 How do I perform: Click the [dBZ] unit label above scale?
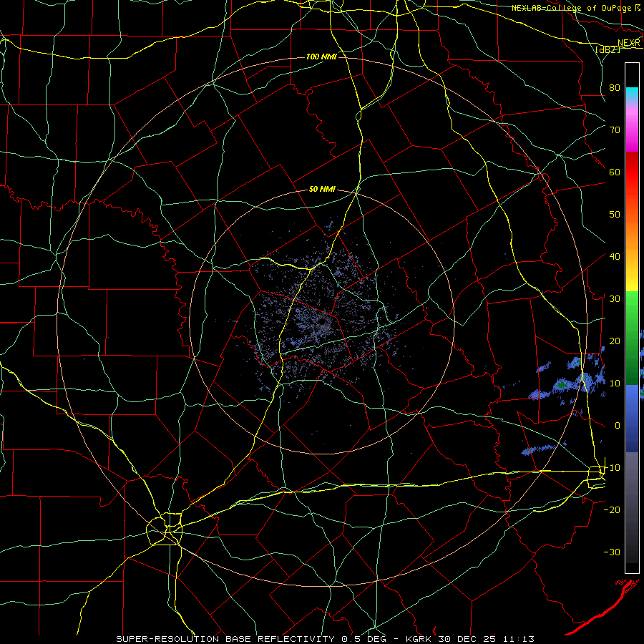[608, 49]
